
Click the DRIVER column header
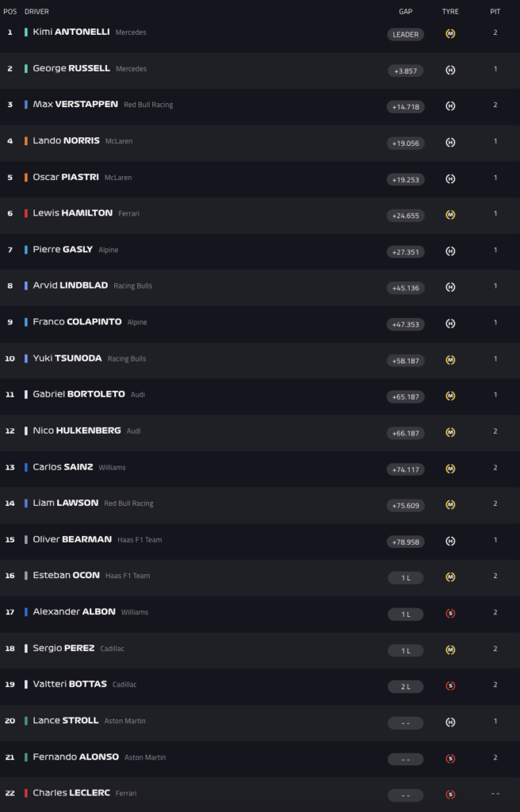[36, 11]
